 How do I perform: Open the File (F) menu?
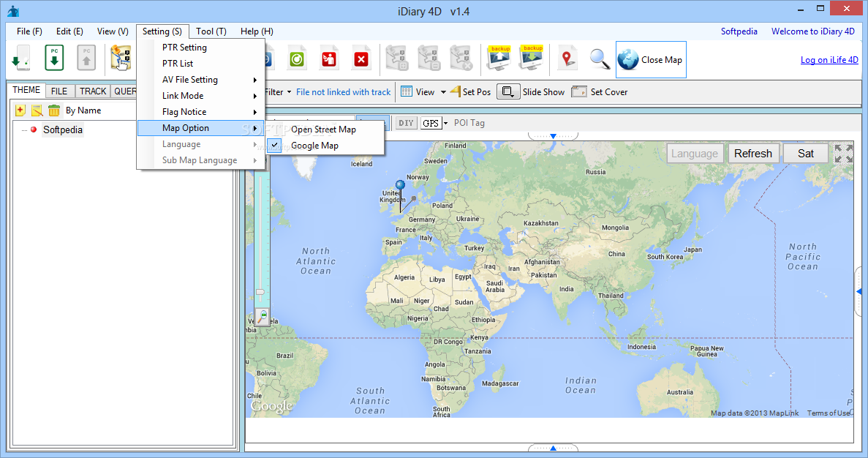coord(29,31)
